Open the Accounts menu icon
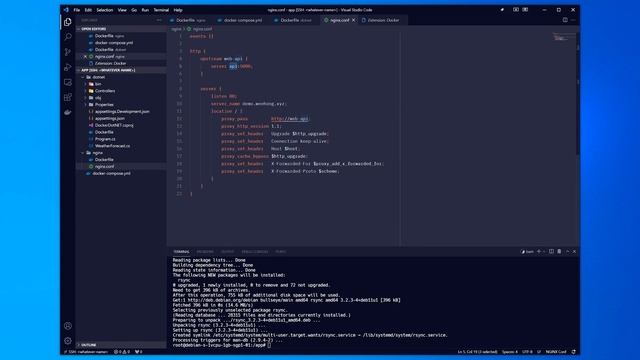Screen dimensions: 640x360 [68, 326]
